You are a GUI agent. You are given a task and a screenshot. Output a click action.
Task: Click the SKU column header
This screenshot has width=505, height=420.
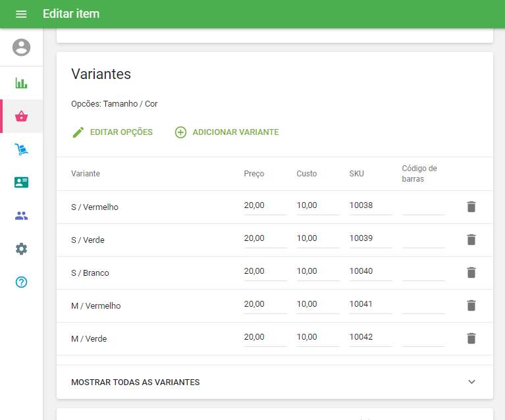(356, 174)
